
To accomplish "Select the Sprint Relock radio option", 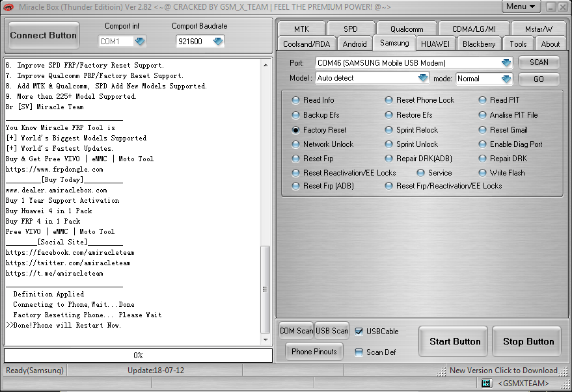I will click(389, 130).
